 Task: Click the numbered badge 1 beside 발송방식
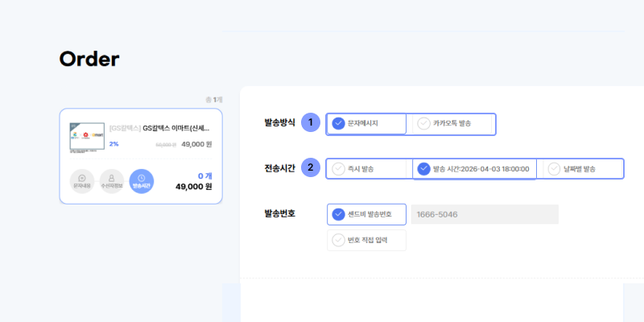click(x=310, y=123)
